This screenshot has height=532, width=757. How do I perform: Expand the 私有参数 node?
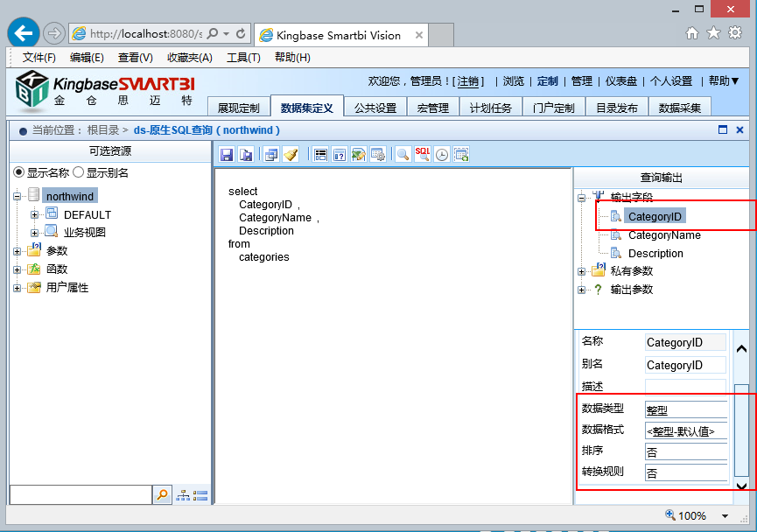click(581, 271)
